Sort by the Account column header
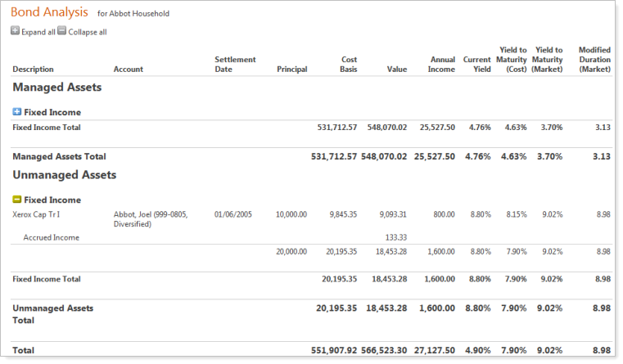Viewport: 623px width, 364px height. tap(128, 70)
